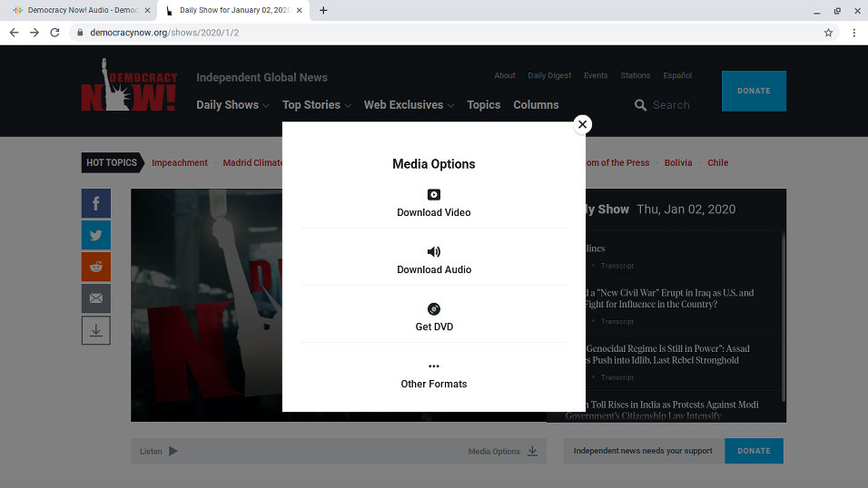Share the show via email icon
This screenshot has width=868, height=488.
pyautogui.click(x=96, y=298)
